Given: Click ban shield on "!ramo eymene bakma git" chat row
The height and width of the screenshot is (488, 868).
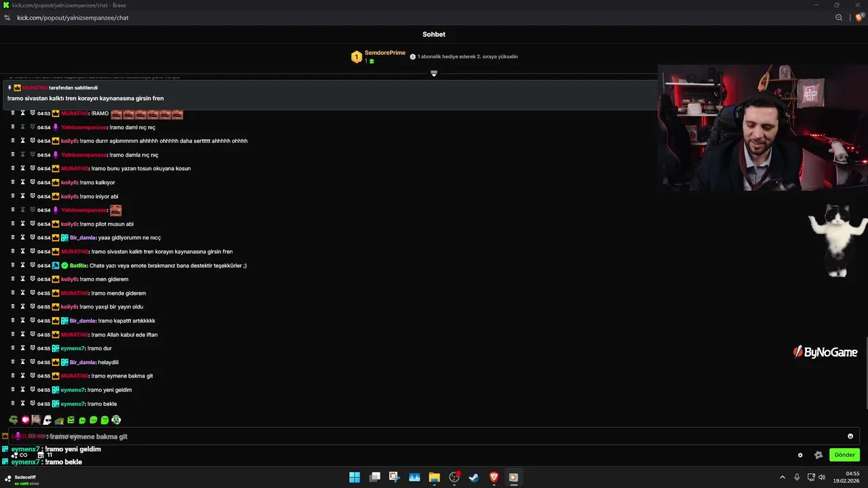Looking at the screenshot, I should point(32,375).
